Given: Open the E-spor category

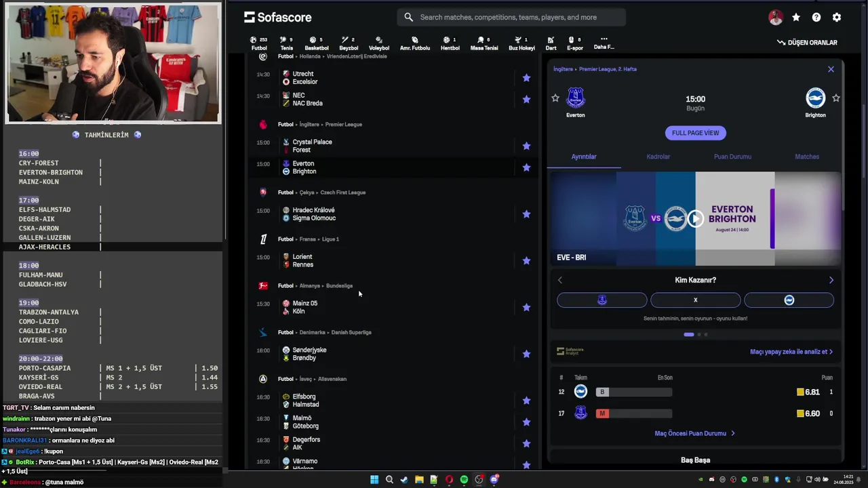Looking at the screenshot, I should click(x=575, y=43).
